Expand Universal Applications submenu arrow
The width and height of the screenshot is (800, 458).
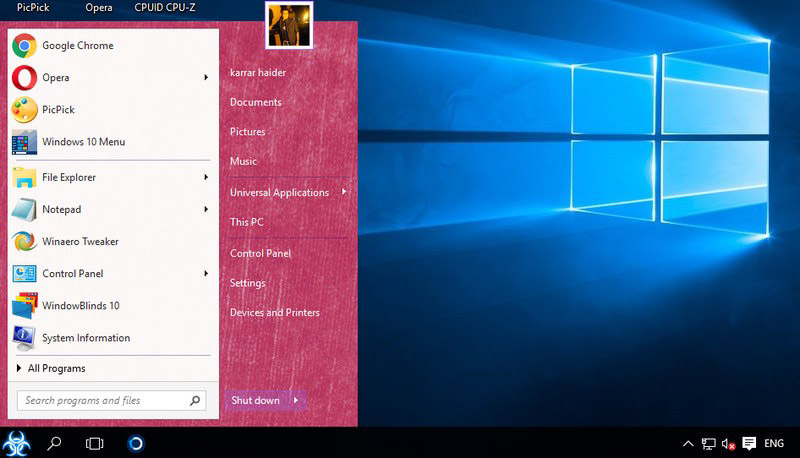pyautogui.click(x=344, y=192)
